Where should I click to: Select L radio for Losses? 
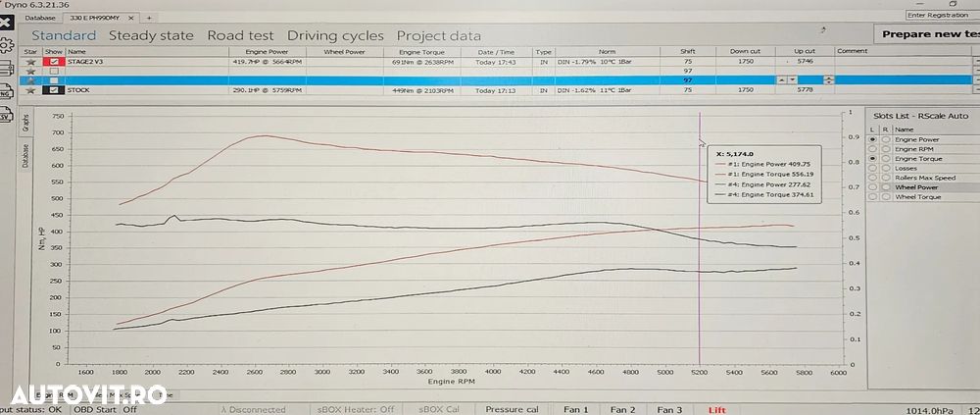874,169
